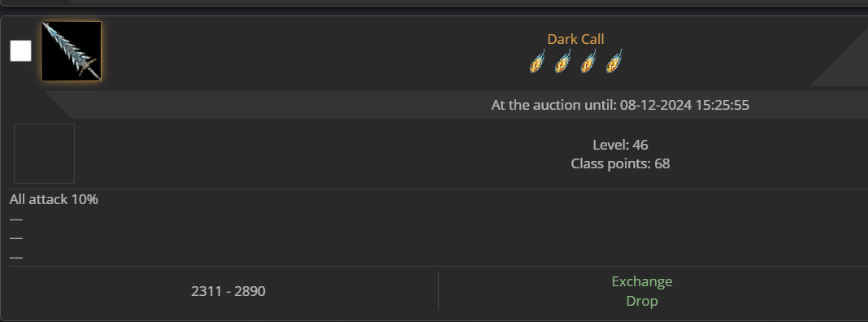Screen dimensions: 868x322
Task: Click the 2311 - 2890 damage range
Action: pyautogui.click(x=228, y=291)
